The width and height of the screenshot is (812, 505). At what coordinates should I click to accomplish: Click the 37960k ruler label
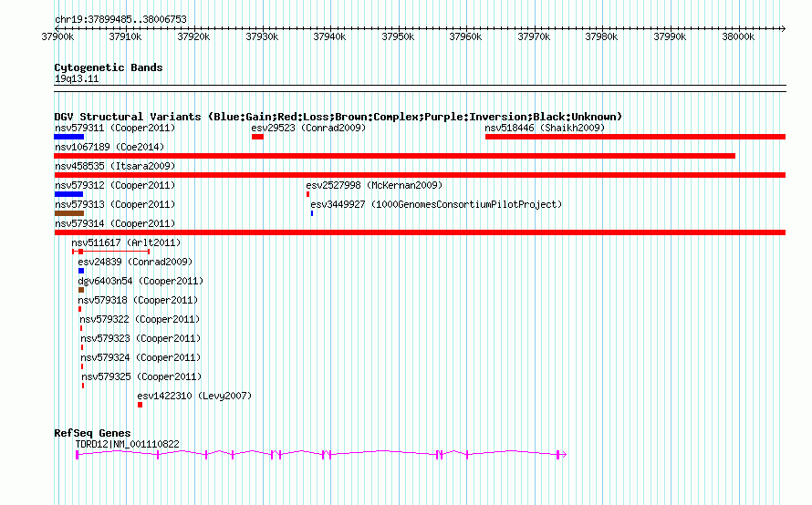tap(465, 36)
